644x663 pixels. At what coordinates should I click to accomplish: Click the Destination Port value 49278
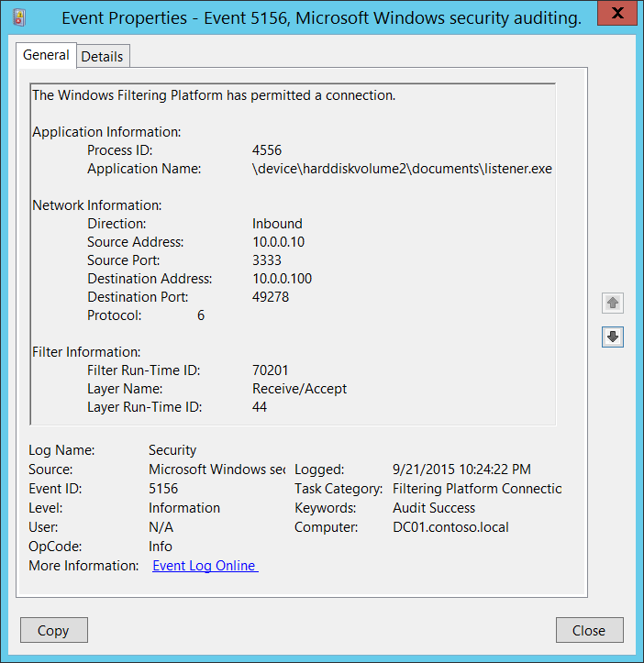click(271, 297)
